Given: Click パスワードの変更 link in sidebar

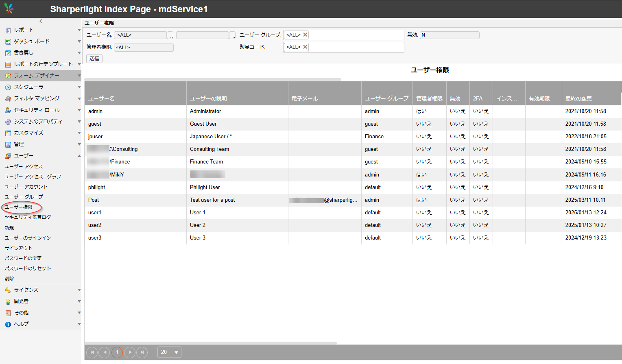Looking at the screenshot, I should click(23, 258).
